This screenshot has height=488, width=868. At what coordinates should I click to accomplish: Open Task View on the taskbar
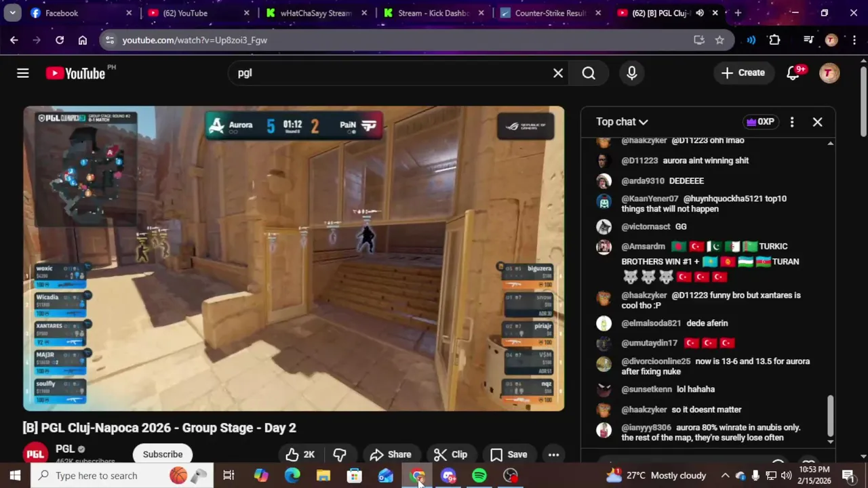(229, 476)
